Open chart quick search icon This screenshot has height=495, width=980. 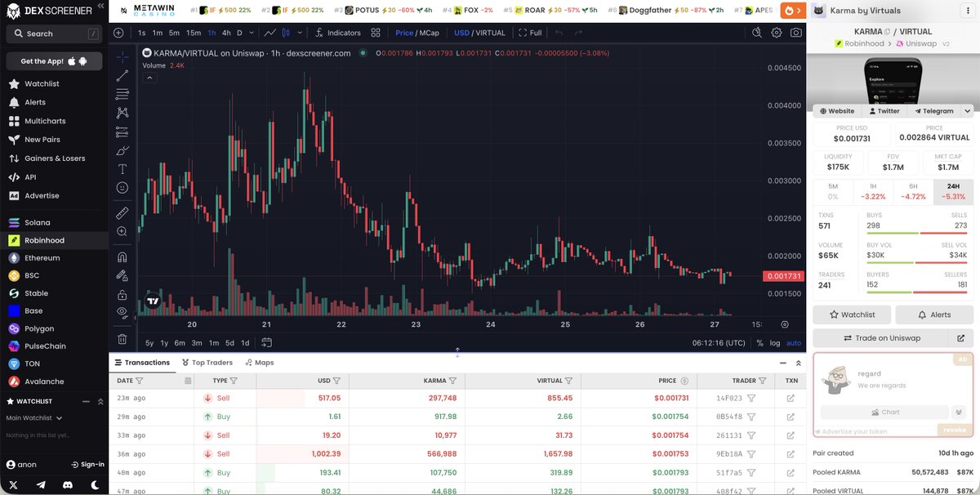(x=757, y=33)
